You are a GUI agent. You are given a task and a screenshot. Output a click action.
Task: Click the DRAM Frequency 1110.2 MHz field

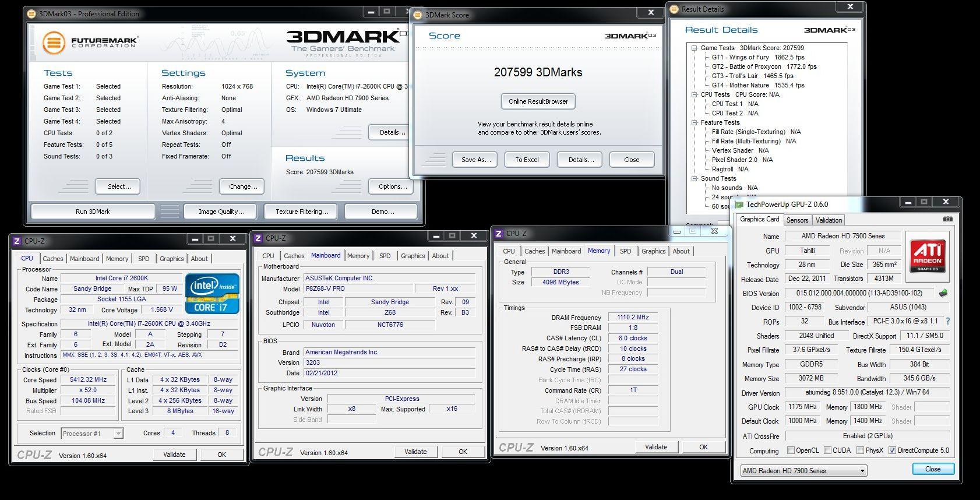[x=633, y=318]
